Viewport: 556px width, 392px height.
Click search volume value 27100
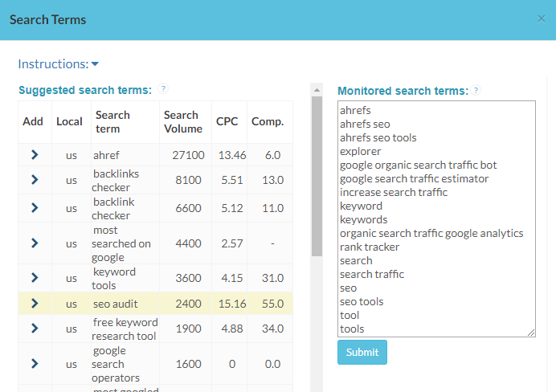pyautogui.click(x=188, y=155)
